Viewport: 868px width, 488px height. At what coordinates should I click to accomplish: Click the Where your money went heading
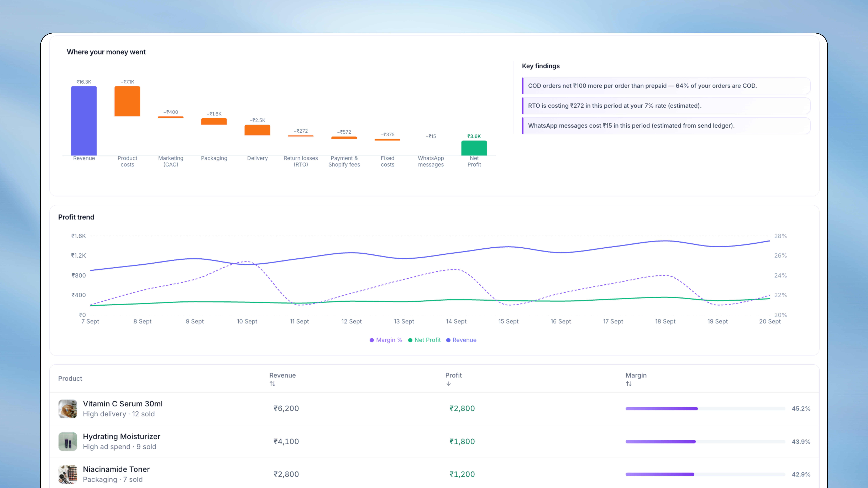106,52
